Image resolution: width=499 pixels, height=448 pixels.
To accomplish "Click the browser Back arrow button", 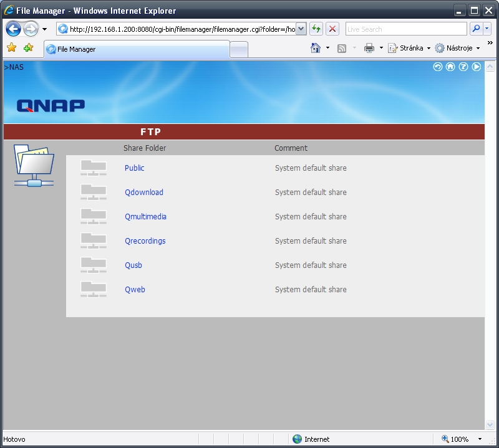I will click(13, 29).
